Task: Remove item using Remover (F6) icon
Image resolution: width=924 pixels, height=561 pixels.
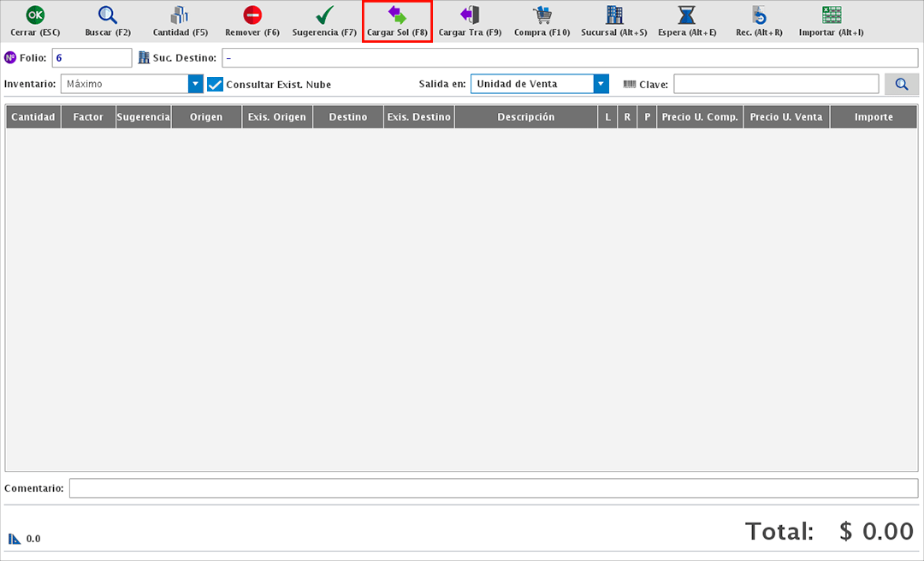Action: (x=252, y=15)
